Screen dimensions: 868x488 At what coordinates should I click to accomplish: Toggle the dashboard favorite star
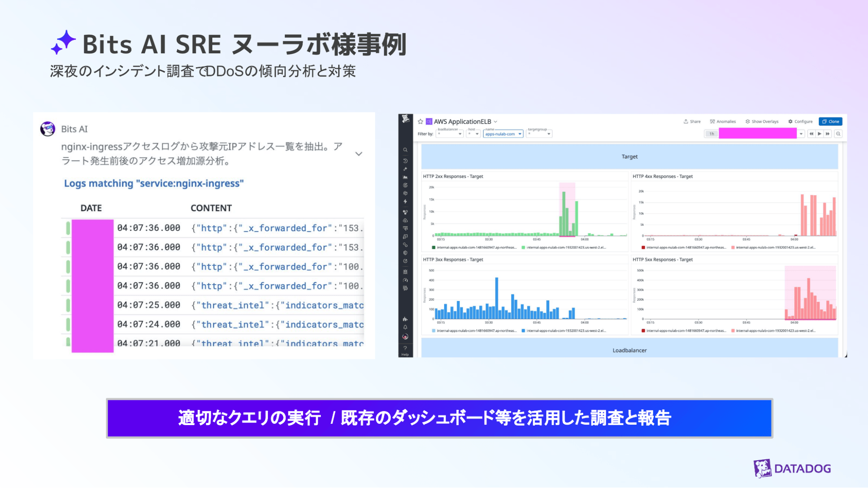click(x=420, y=121)
